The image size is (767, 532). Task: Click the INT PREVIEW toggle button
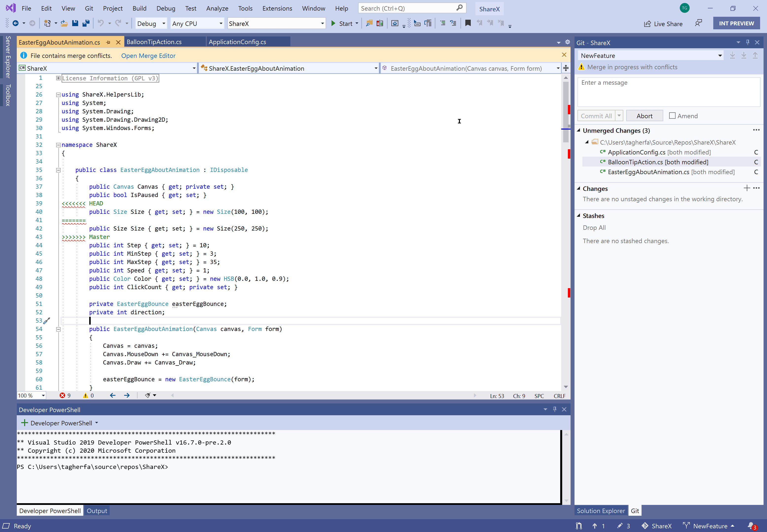click(x=735, y=23)
